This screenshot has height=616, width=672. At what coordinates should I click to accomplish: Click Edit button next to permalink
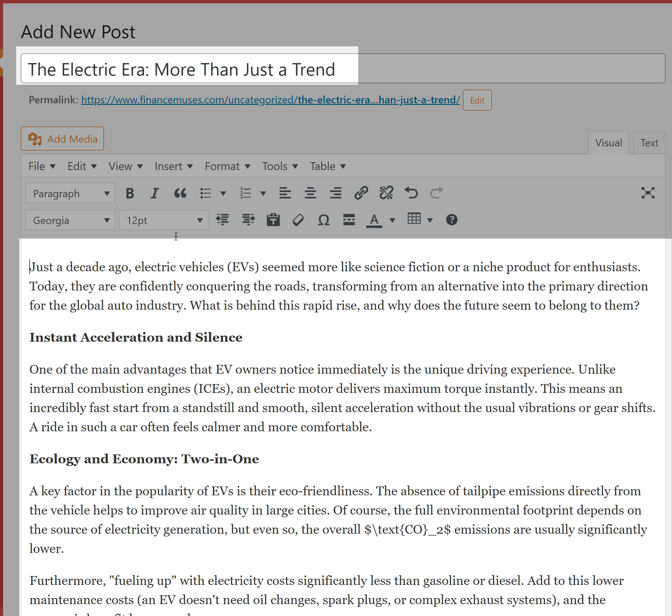point(477,100)
